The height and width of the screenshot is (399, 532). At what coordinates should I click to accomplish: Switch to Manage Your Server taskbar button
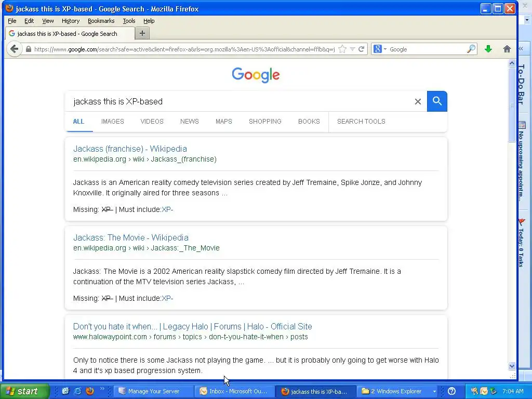153,391
